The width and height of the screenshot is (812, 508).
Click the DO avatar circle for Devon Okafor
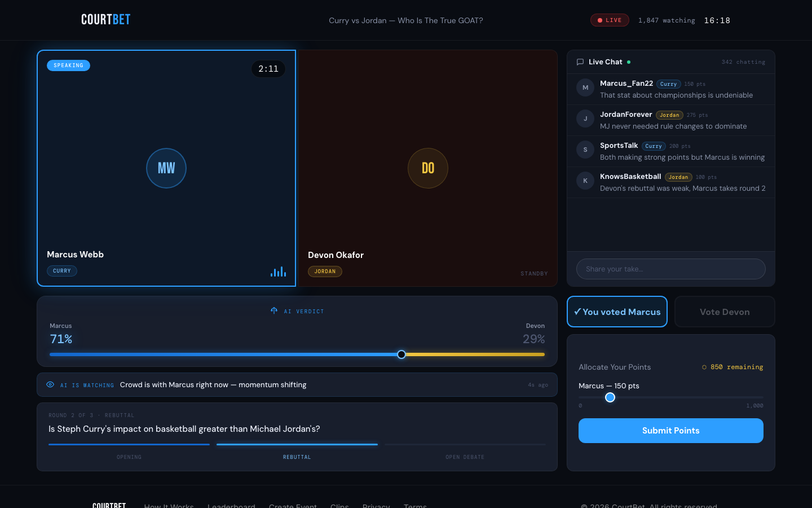pyautogui.click(x=428, y=168)
